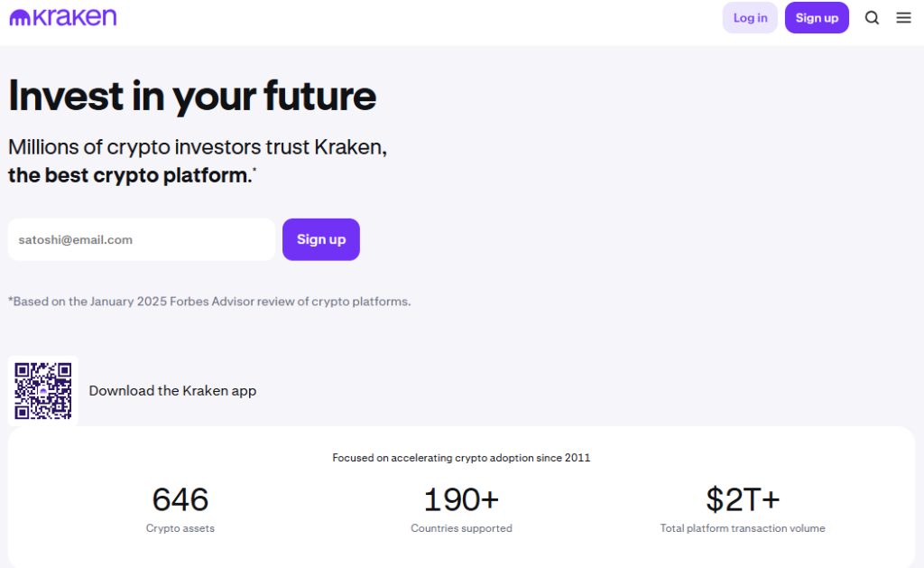Click 'Millions of crypto investors trust Kraken' line
Viewport: 924px width, 568px height.
(198, 147)
